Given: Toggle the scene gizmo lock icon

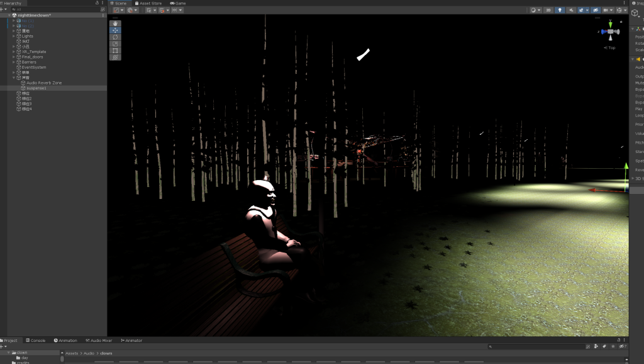Looking at the screenshot, I should tap(621, 21).
